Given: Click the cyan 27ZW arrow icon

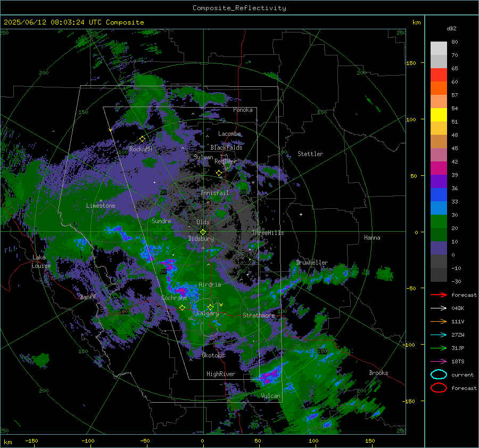Looking at the screenshot, I should (439, 335).
